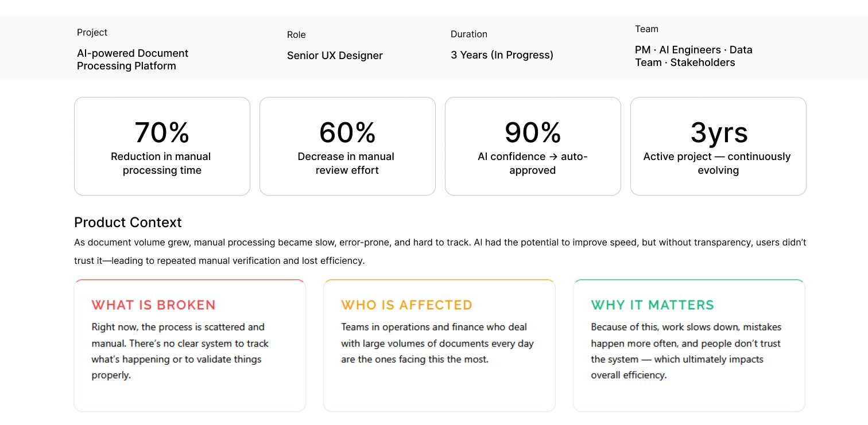
Task: Click the "WHO IS AFFECTED" orange heading
Action: 406,305
